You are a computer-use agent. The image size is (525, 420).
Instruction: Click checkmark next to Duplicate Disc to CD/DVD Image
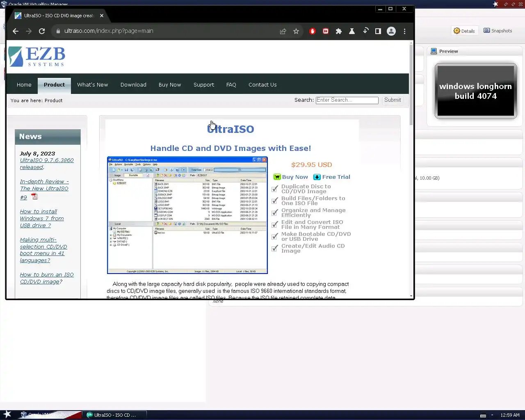click(x=275, y=189)
